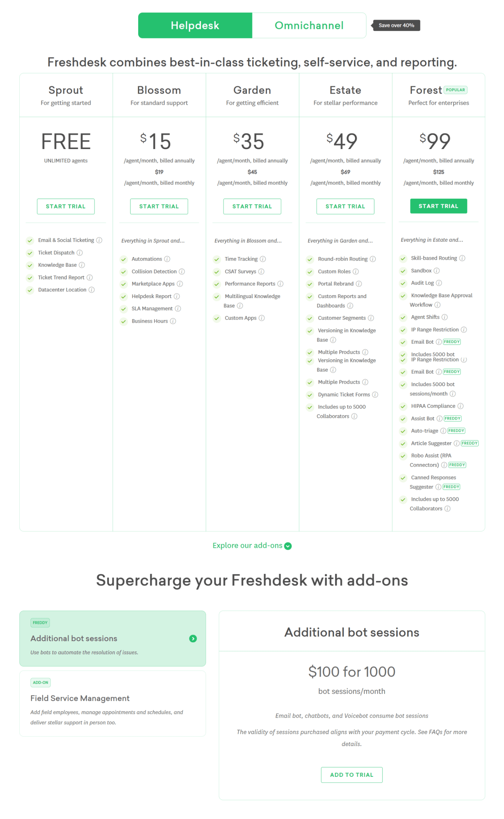
Task: Open HIPAA Compliance info icon
Action: (x=460, y=406)
